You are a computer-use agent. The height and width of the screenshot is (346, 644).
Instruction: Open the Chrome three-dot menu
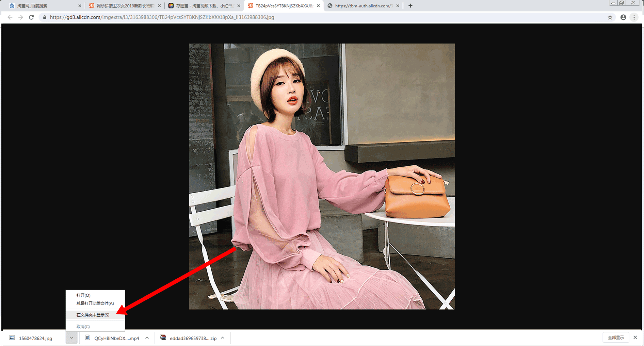point(634,17)
